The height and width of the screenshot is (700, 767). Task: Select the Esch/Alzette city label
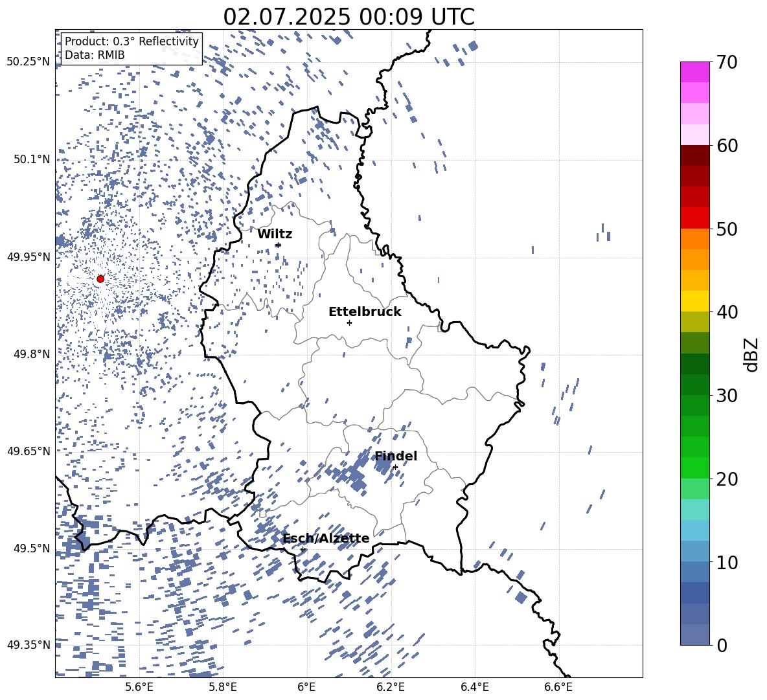326,538
